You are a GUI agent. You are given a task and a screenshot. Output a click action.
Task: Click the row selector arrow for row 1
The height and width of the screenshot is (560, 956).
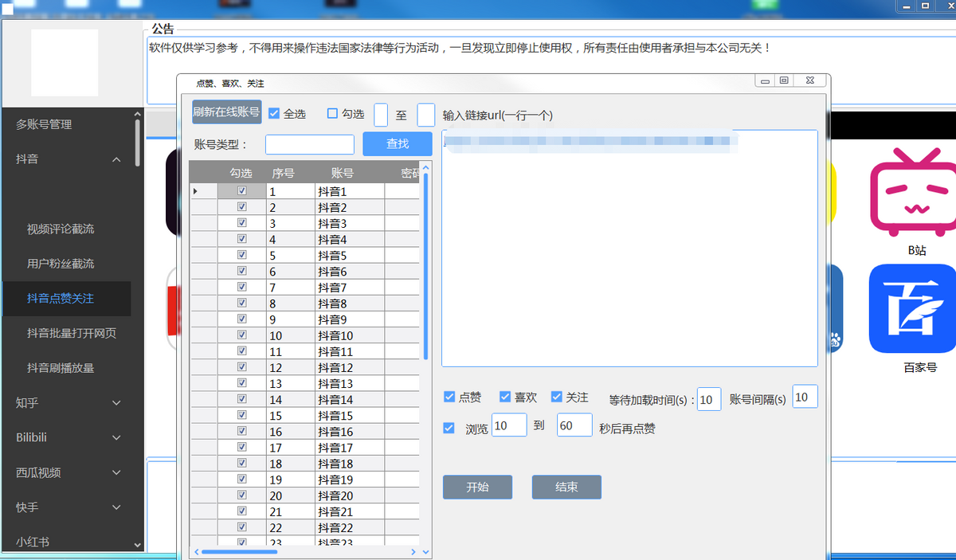coord(196,191)
